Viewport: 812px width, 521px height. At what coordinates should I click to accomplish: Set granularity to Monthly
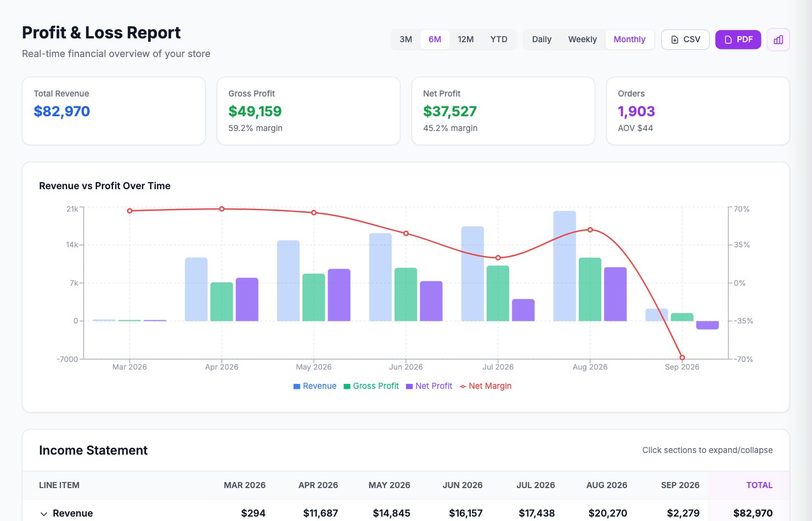629,39
